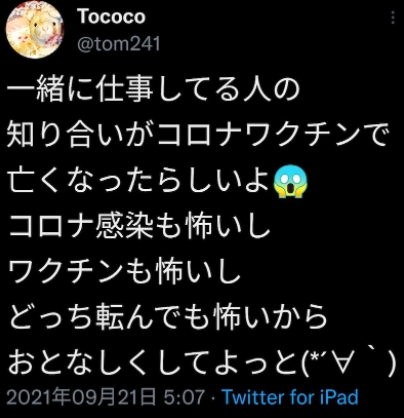Click the word 知り合い in the tweet

(x=65, y=136)
